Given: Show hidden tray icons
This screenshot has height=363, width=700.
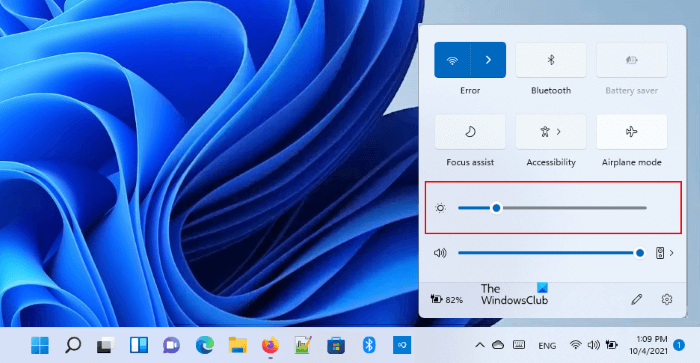Looking at the screenshot, I should [479, 345].
